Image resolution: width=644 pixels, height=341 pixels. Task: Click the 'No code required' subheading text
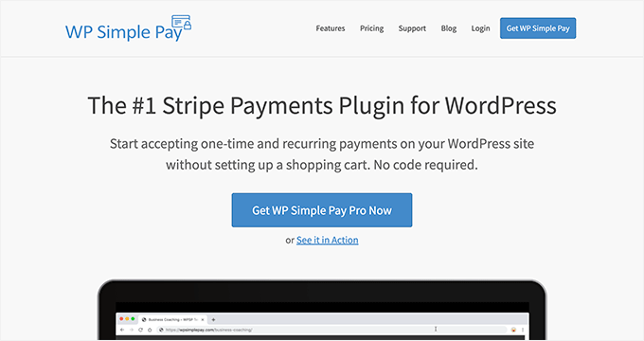(x=426, y=165)
